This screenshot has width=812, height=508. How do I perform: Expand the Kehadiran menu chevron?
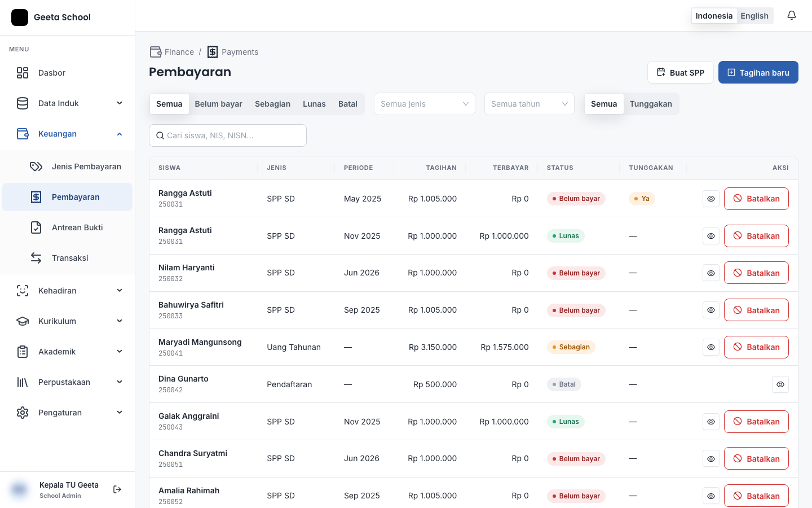(120, 291)
